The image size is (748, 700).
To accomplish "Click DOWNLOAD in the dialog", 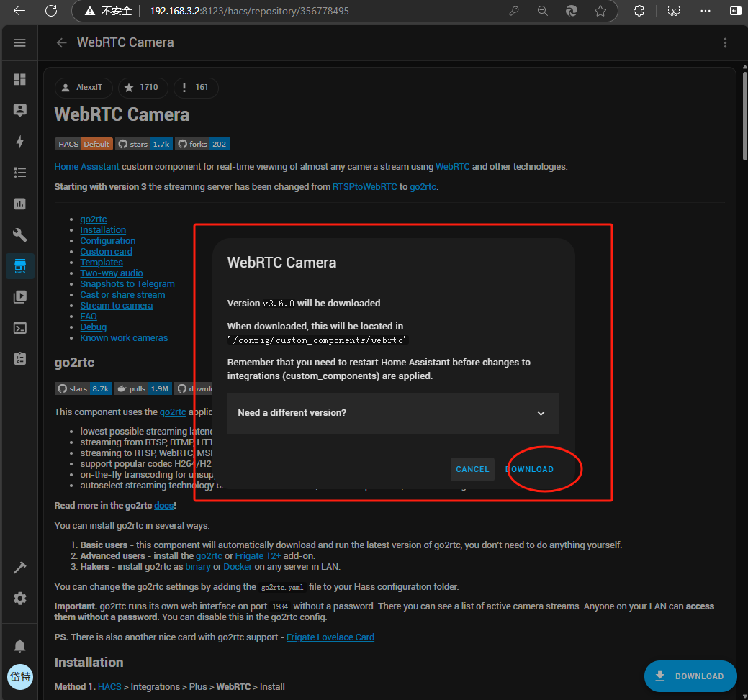I will pyautogui.click(x=530, y=469).
